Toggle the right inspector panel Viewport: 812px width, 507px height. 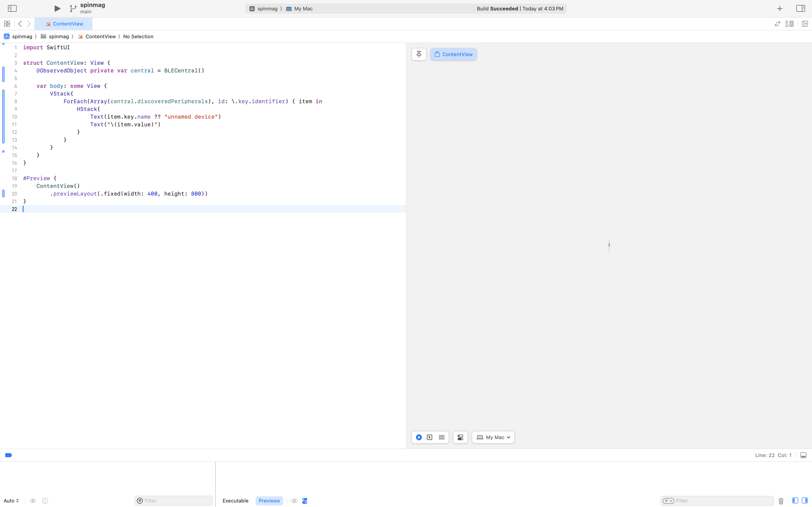tap(800, 8)
